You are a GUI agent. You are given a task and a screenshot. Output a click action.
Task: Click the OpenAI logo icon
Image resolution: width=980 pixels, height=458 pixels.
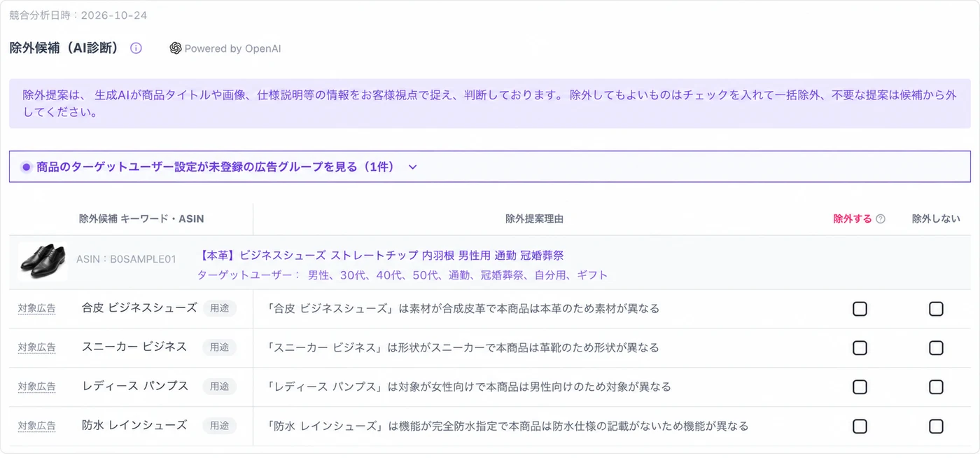click(x=176, y=48)
